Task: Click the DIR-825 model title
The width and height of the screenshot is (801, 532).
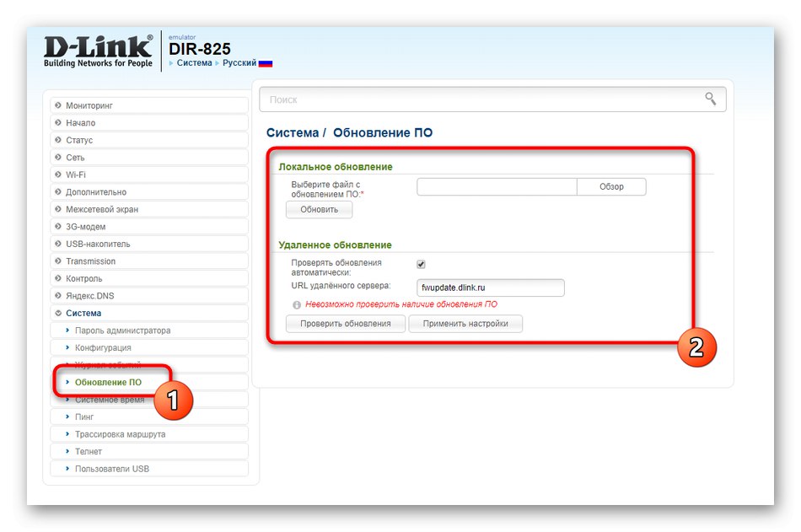Action: click(200, 49)
